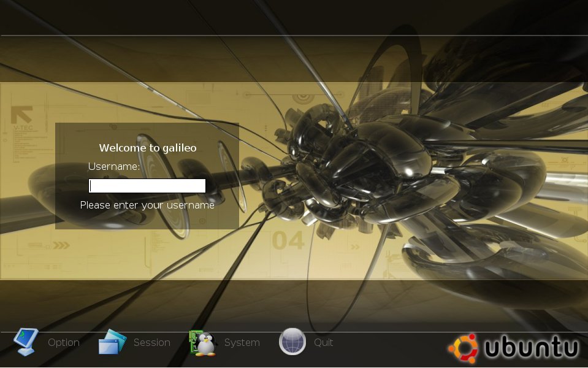This screenshot has height=368, width=588.
Task: Open the Option menu label
Action: pos(63,342)
